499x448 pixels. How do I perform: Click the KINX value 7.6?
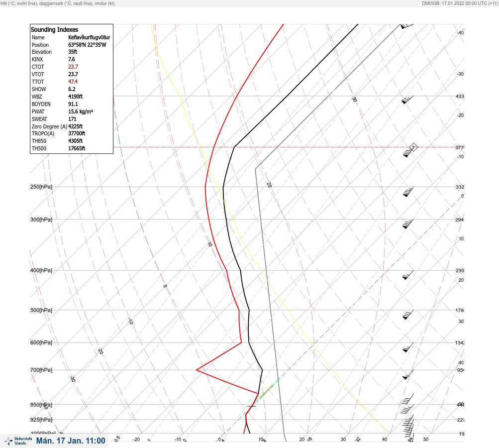[72, 59]
